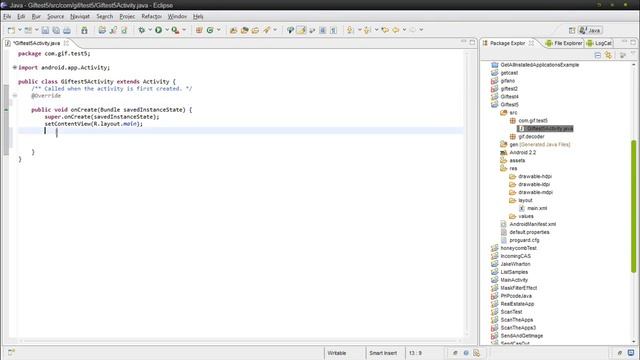
Task: Click Collapse All in Package Explorer
Action: 598,56
